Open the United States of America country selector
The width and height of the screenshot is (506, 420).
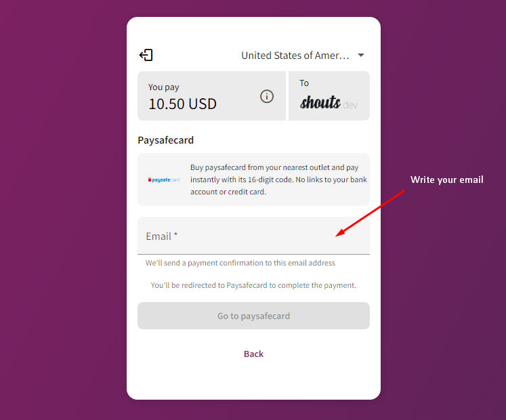click(303, 55)
